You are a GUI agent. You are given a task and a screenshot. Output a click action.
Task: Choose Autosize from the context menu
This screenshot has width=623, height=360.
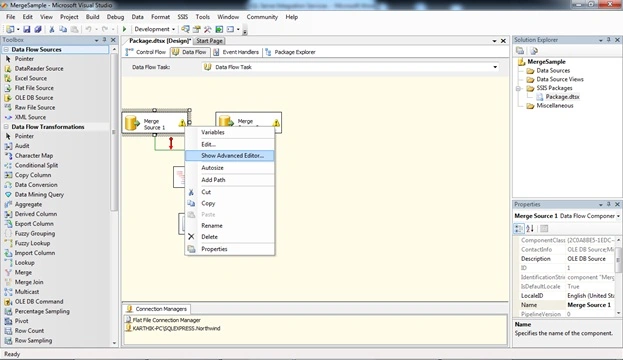pos(230,168)
